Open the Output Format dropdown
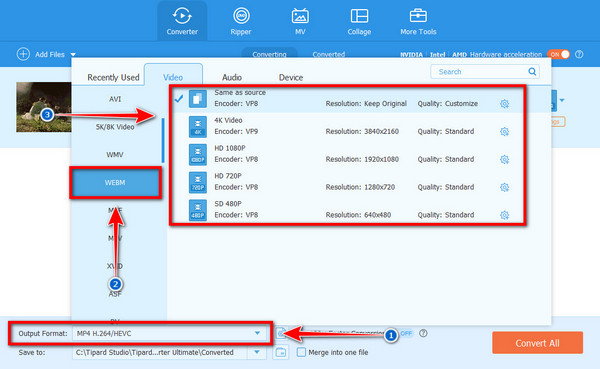The width and height of the screenshot is (600, 369). (x=169, y=333)
